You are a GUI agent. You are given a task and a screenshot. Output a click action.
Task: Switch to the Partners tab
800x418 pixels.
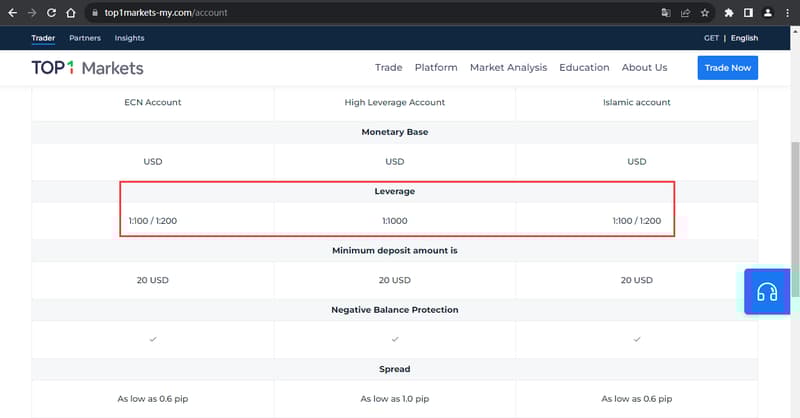click(85, 38)
